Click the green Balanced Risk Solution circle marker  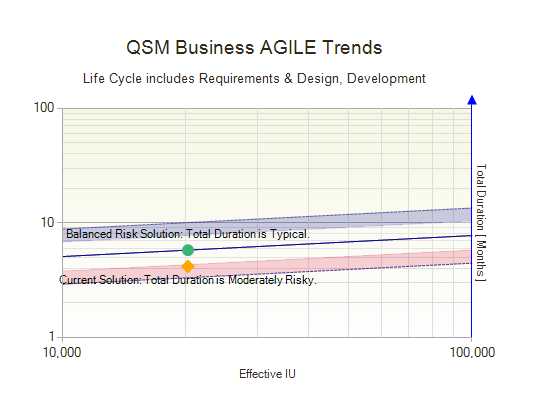[188, 250]
